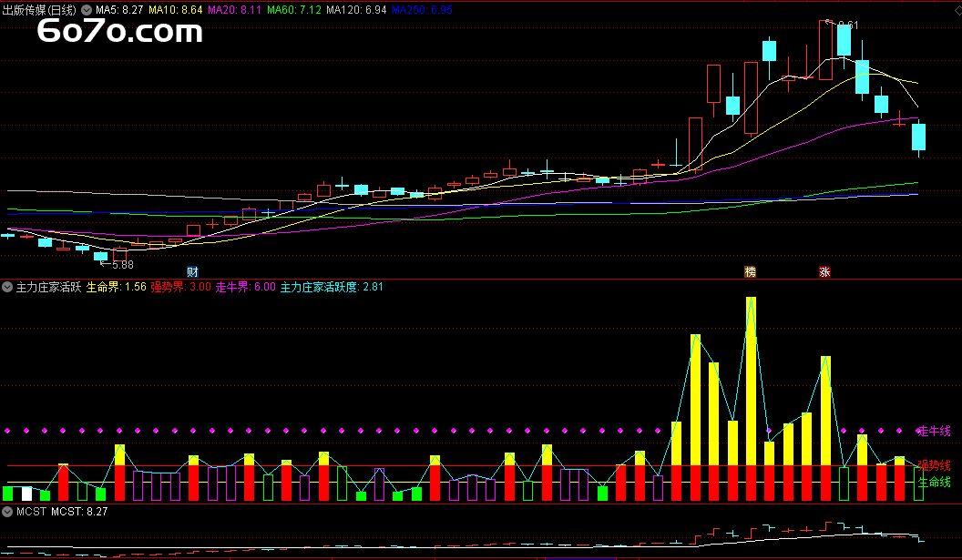Open dropdown beside MCST indicator
This screenshot has height=560, width=962.
(x=7, y=511)
